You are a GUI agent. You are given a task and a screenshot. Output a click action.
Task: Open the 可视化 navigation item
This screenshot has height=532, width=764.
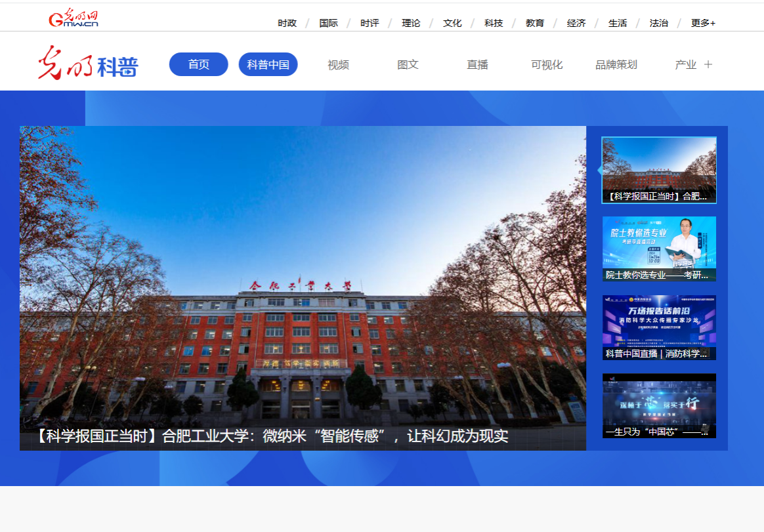click(547, 65)
